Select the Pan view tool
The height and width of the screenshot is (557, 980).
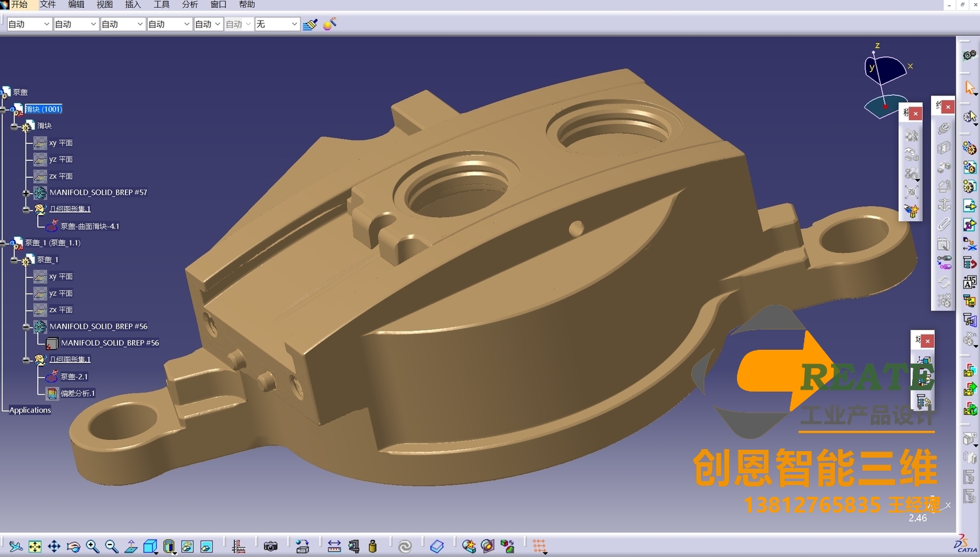[54, 547]
